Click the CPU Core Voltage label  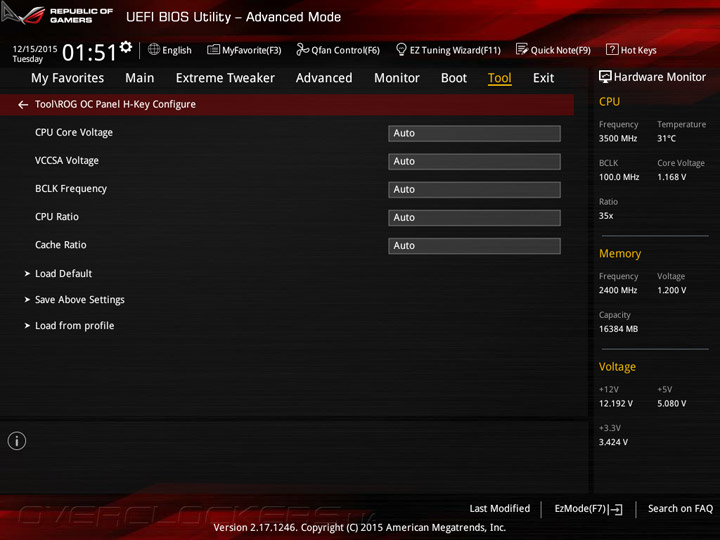(x=74, y=133)
